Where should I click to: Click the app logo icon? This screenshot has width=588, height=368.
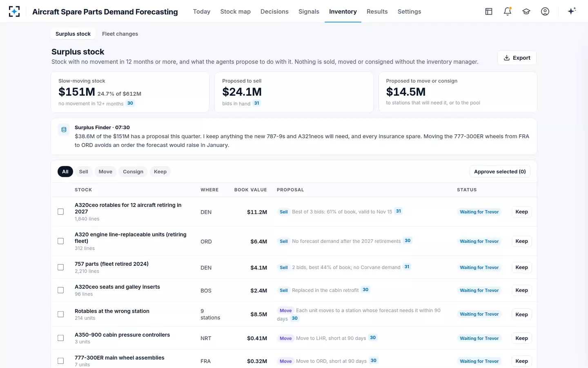click(x=14, y=11)
